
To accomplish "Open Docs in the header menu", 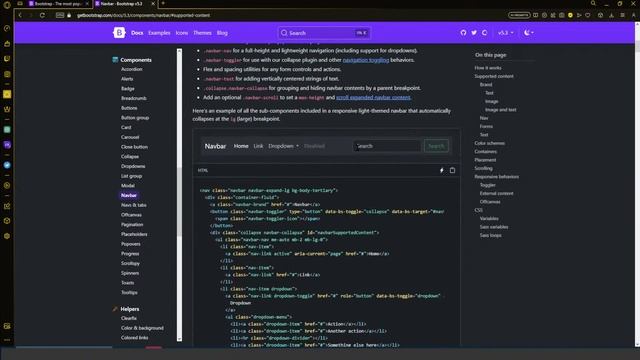I will [137, 33].
